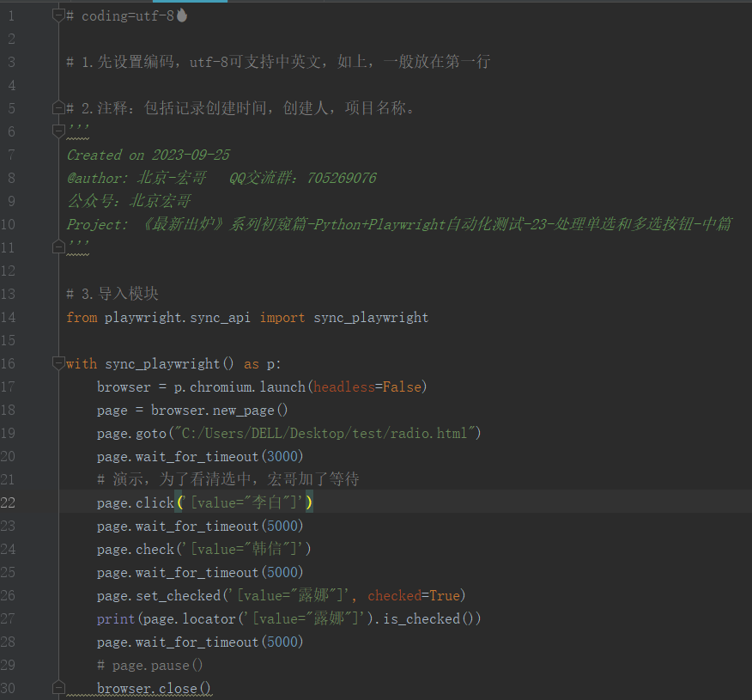Click 'checked' keyword argument on line 26
The width and height of the screenshot is (752, 700).
pyautogui.click(x=394, y=595)
